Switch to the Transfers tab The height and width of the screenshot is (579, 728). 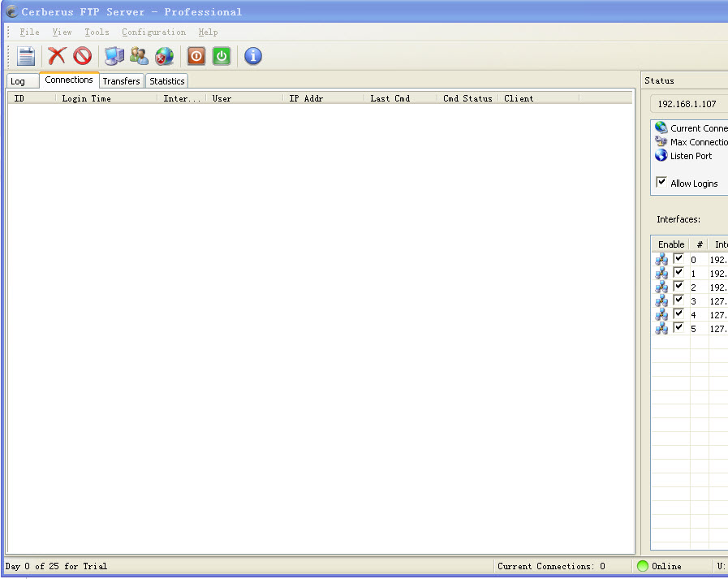(x=121, y=81)
